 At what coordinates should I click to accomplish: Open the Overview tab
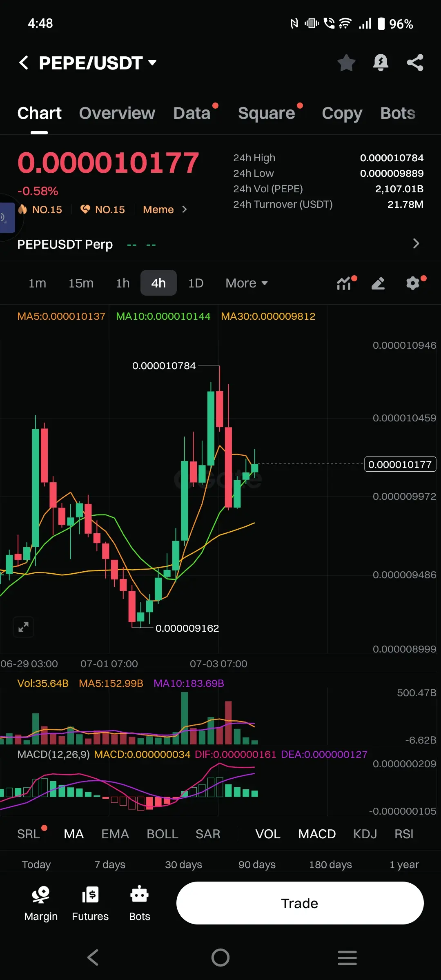coord(117,113)
